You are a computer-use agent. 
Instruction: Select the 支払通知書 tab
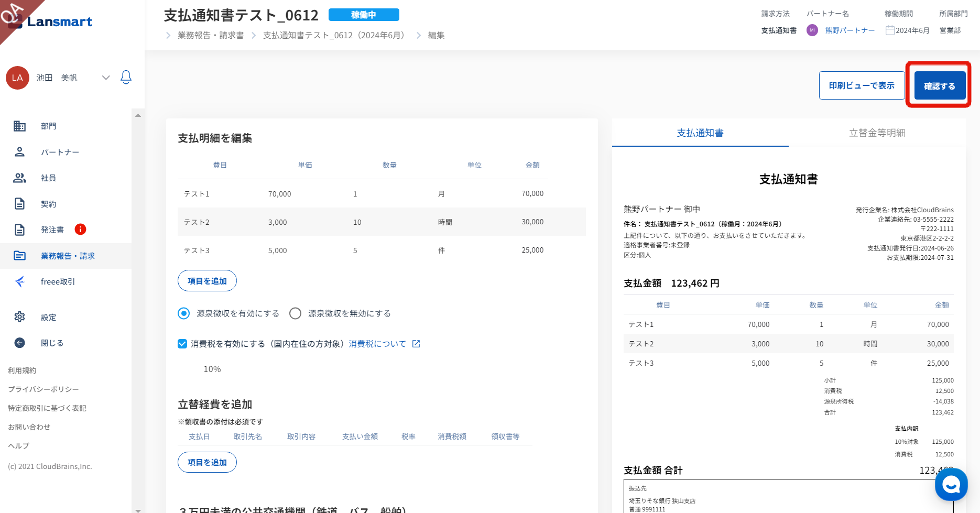(x=700, y=133)
